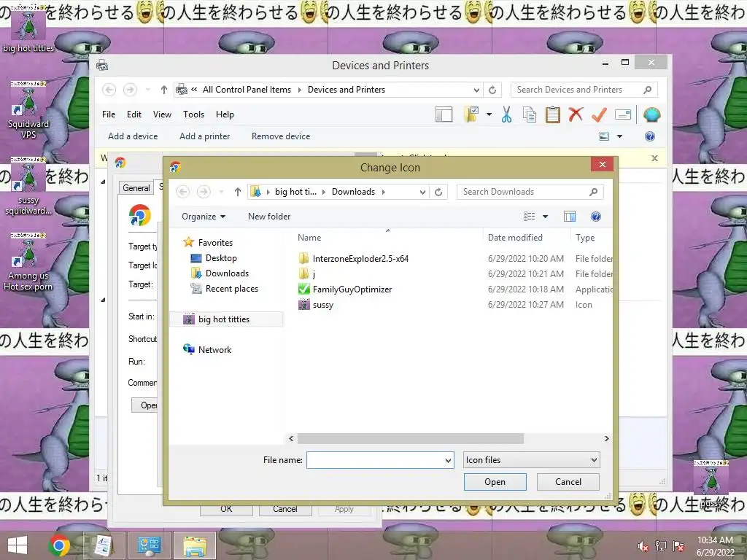Click Add a printer
The width and height of the screenshot is (747, 560).
(x=205, y=136)
